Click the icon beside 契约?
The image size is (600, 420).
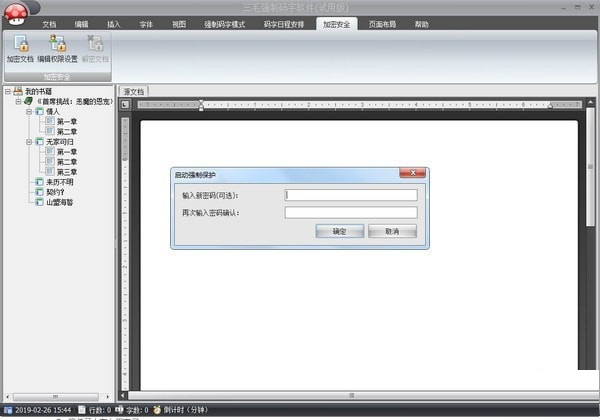pyautogui.click(x=39, y=192)
